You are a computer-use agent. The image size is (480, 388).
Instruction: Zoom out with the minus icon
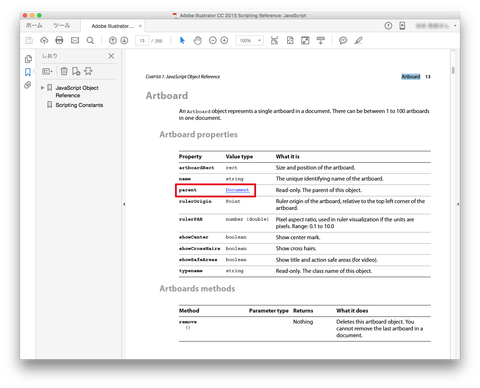[x=213, y=40]
